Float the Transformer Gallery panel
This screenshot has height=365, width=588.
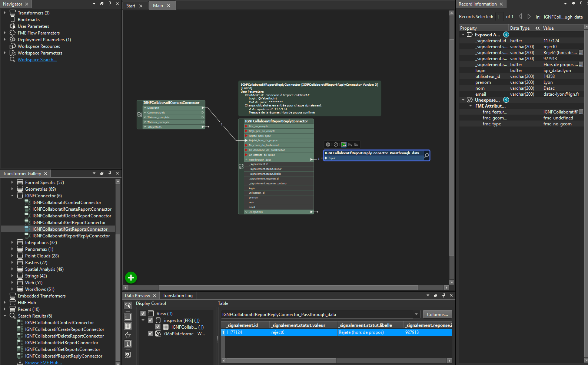102,173
